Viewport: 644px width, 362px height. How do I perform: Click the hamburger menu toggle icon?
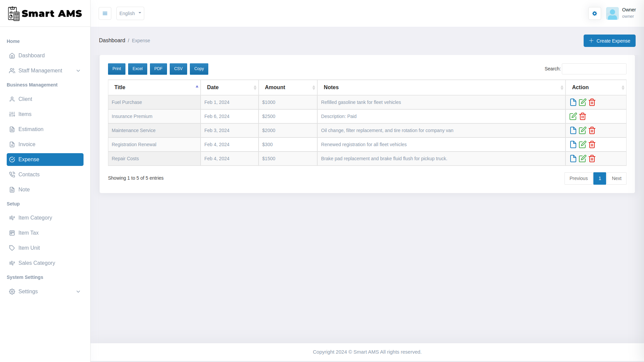coord(105,13)
